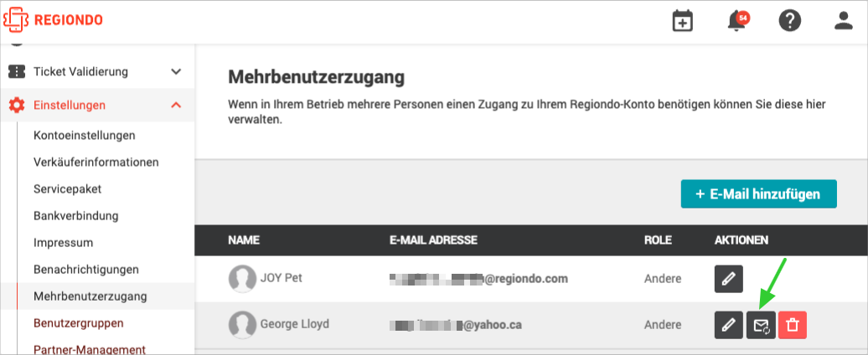This screenshot has height=355, width=868.
Task: Open the calendar add-booking icon
Action: (683, 21)
